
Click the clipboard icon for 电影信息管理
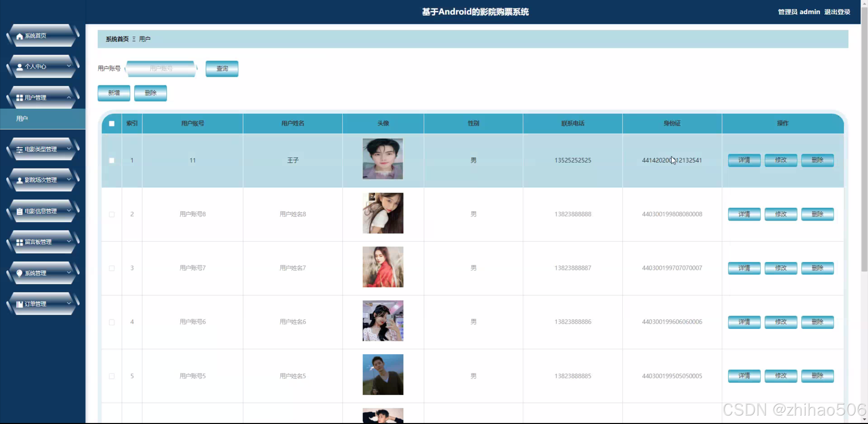coord(20,211)
